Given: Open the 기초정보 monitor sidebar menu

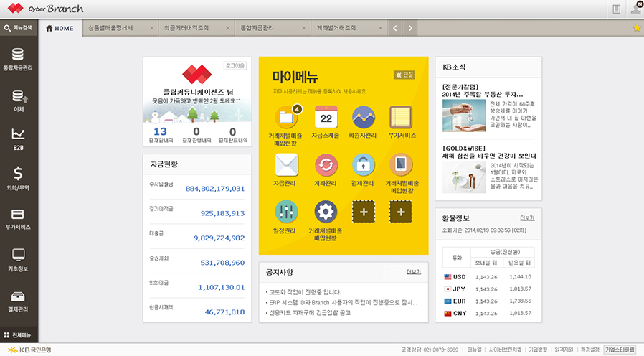Looking at the screenshot, I should [18, 260].
